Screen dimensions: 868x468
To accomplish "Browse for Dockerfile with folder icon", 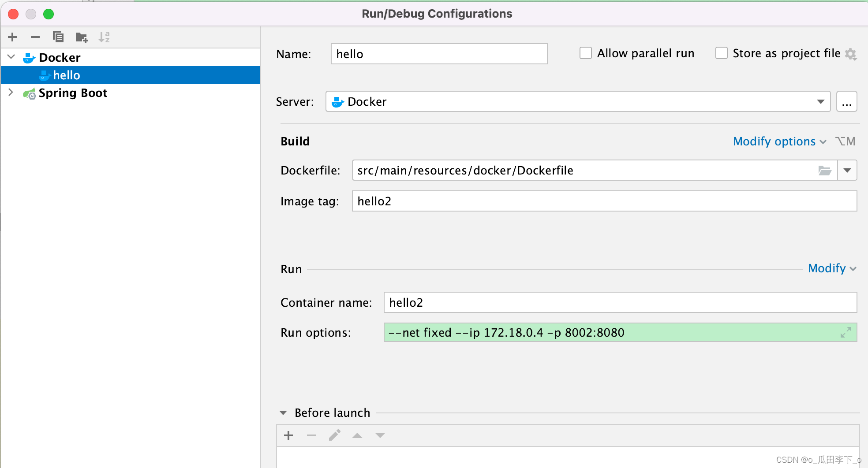I will (824, 171).
